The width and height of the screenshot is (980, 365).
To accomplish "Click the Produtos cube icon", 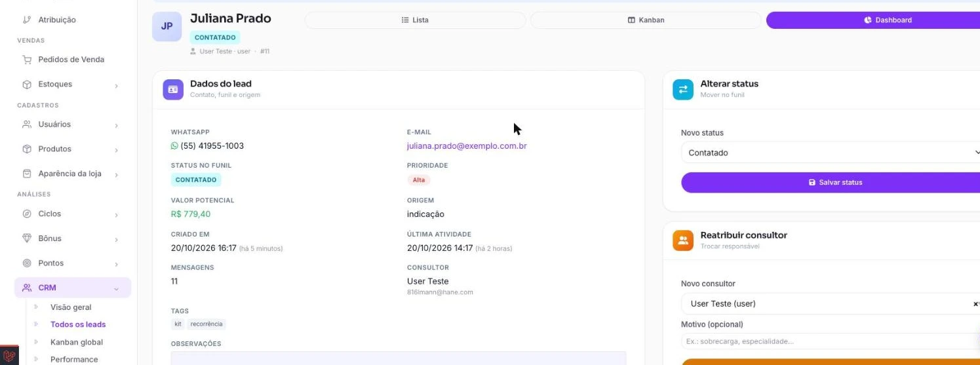I will point(27,149).
